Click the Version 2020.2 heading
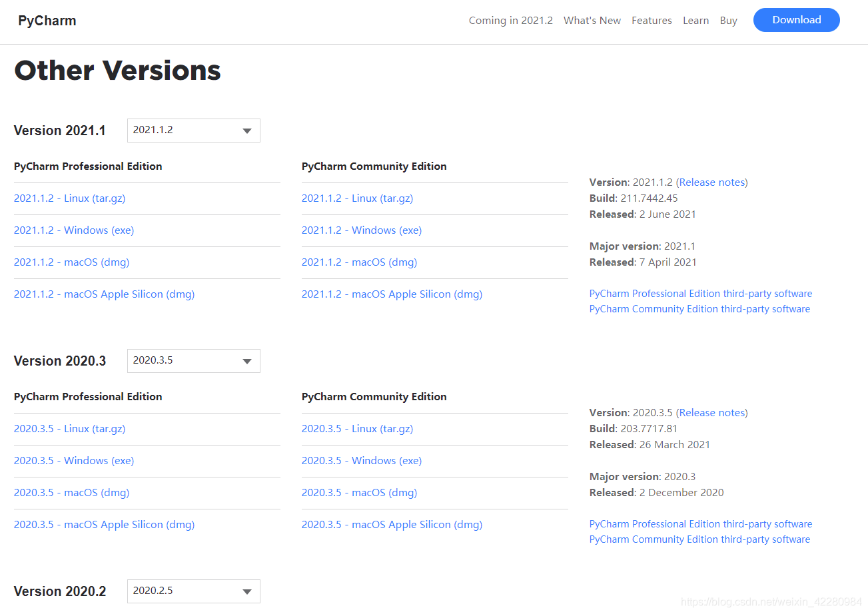This screenshot has height=614, width=868. [60, 591]
